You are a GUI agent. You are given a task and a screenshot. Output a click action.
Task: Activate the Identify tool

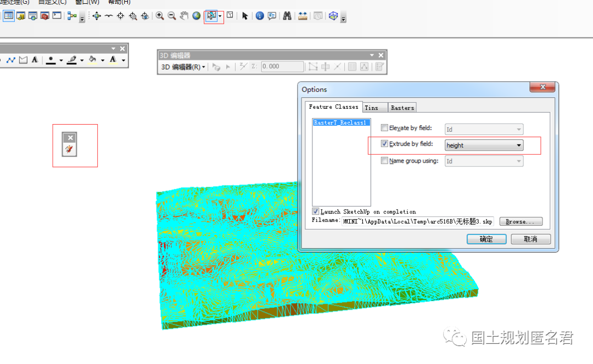coord(259,16)
